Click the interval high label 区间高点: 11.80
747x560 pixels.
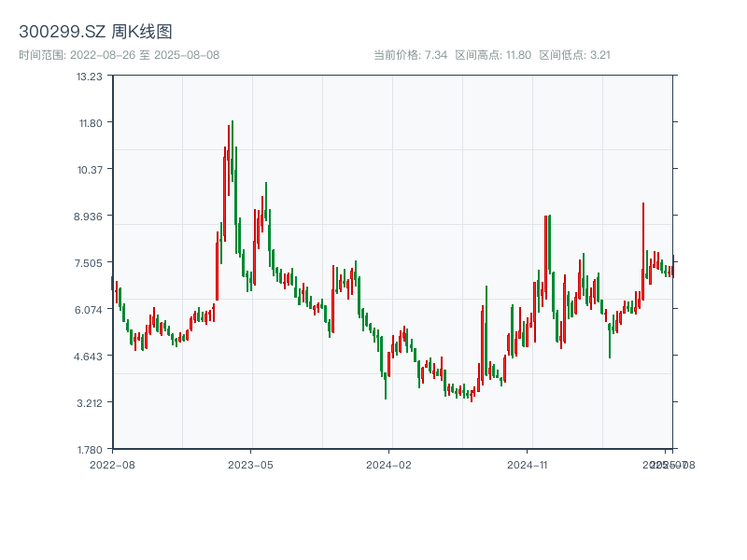[x=493, y=55]
